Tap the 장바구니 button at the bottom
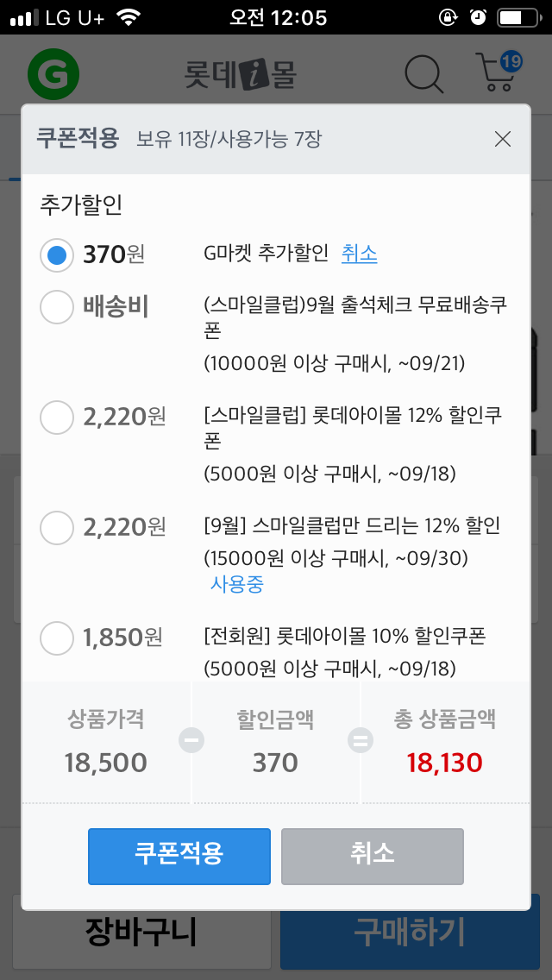This screenshot has width=552, height=980. coord(141,932)
